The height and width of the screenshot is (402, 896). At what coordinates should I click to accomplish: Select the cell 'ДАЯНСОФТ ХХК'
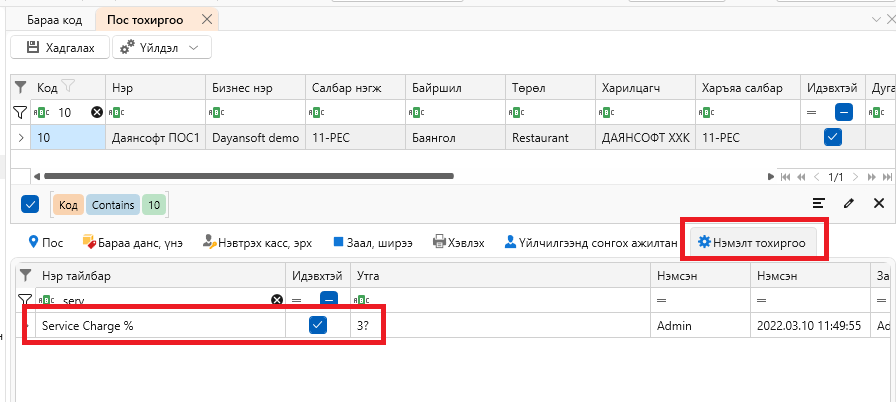pos(645,138)
